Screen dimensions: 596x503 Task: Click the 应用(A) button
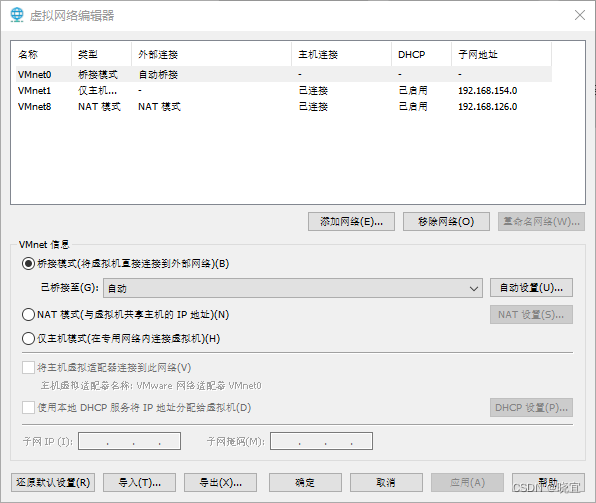pyautogui.click(x=468, y=482)
